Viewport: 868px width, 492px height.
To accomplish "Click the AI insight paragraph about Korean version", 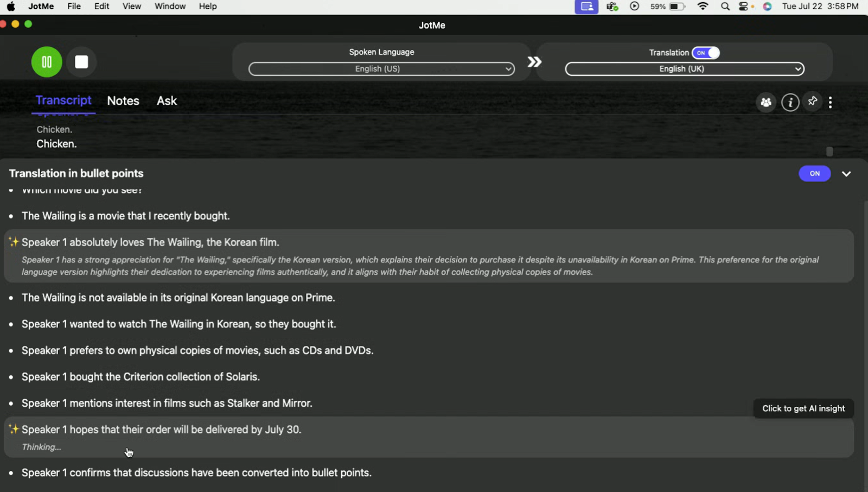I will pos(420,266).
